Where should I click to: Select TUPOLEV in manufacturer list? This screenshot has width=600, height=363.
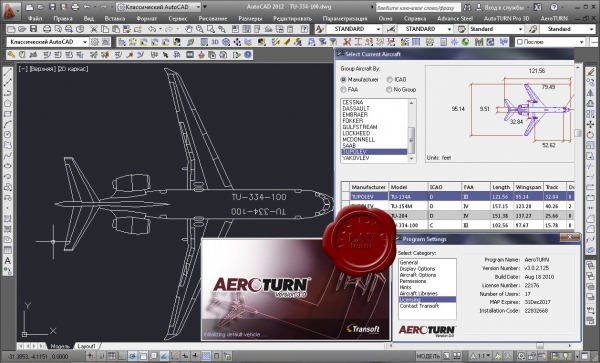pyautogui.click(x=374, y=152)
